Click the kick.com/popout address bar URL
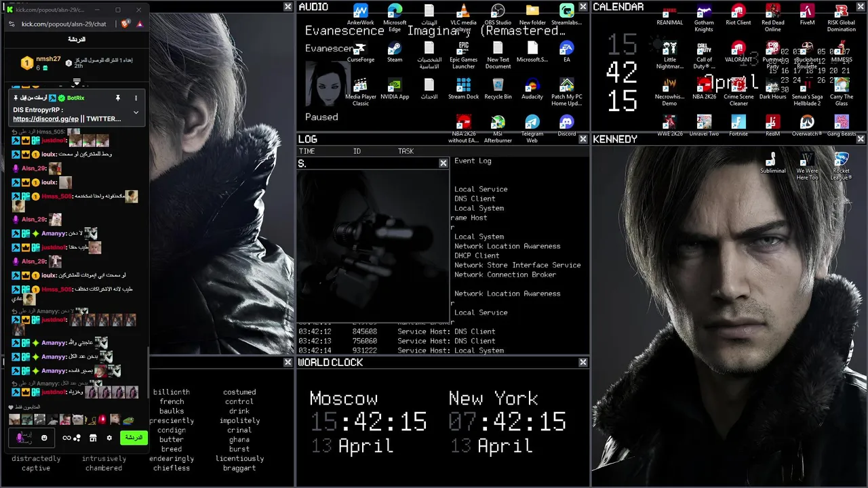868x488 pixels. coord(64,24)
